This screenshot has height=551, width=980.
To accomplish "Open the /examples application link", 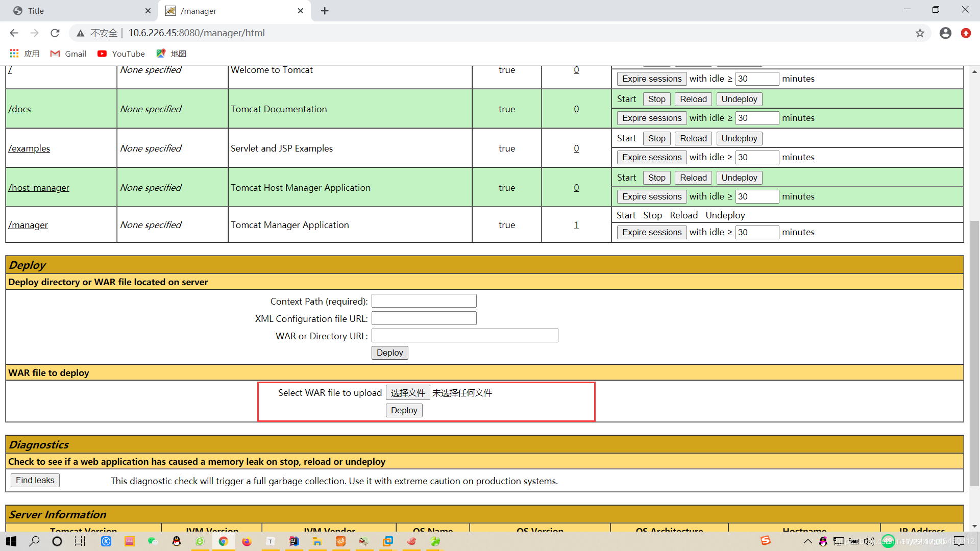I will coord(29,148).
